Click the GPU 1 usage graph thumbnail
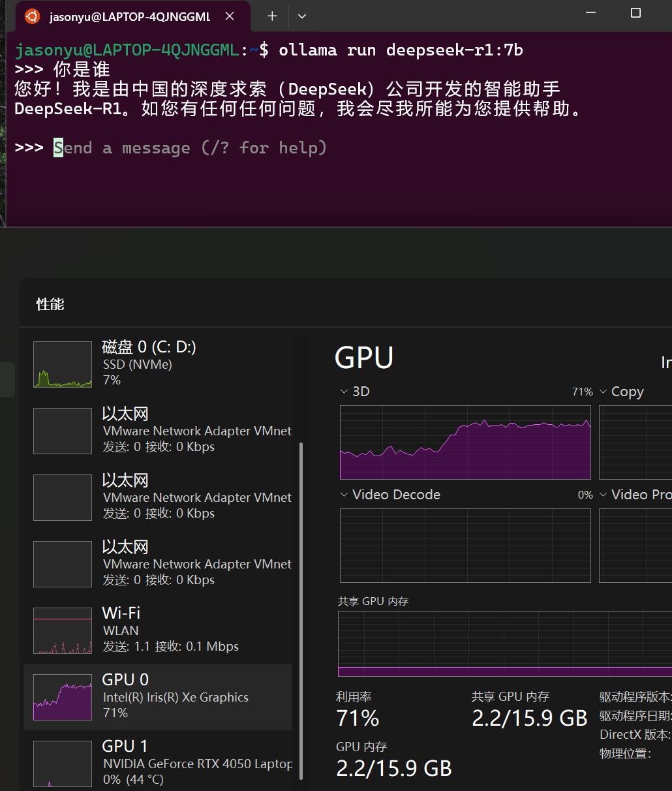672x791 pixels. click(x=63, y=764)
